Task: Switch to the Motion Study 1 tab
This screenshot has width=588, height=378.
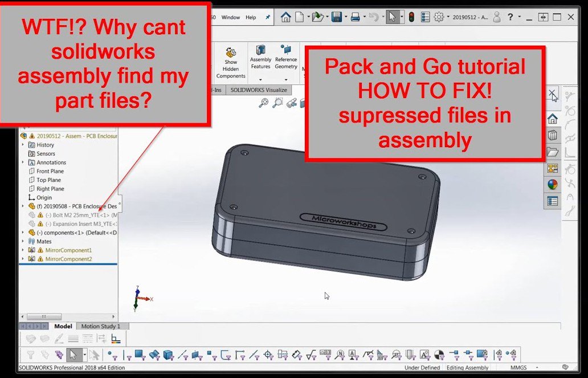Action: pos(101,326)
